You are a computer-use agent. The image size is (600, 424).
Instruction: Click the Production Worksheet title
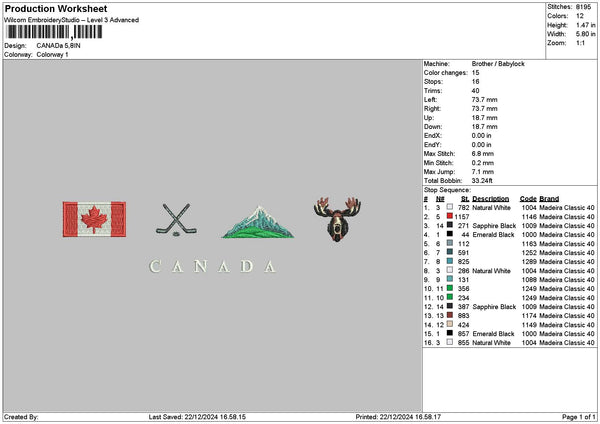tap(56, 8)
